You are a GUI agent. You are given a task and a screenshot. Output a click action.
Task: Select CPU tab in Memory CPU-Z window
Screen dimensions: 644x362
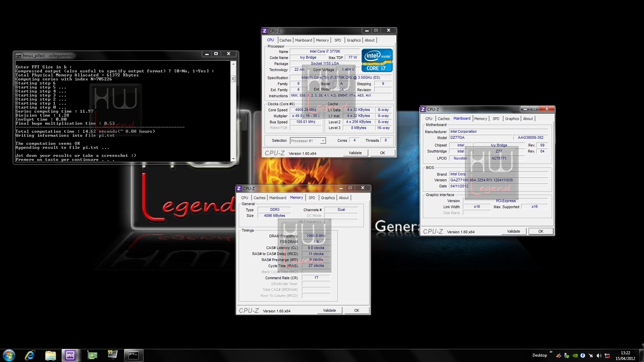tap(245, 198)
